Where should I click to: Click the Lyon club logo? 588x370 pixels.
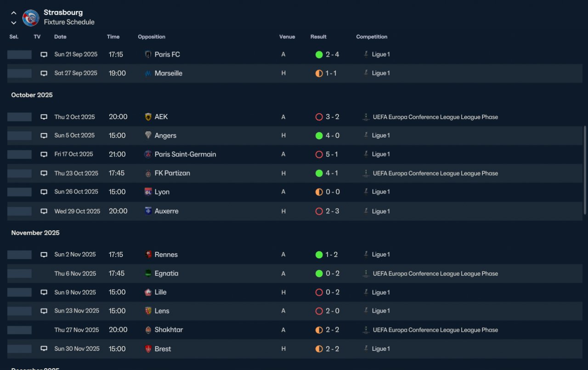[x=148, y=192]
